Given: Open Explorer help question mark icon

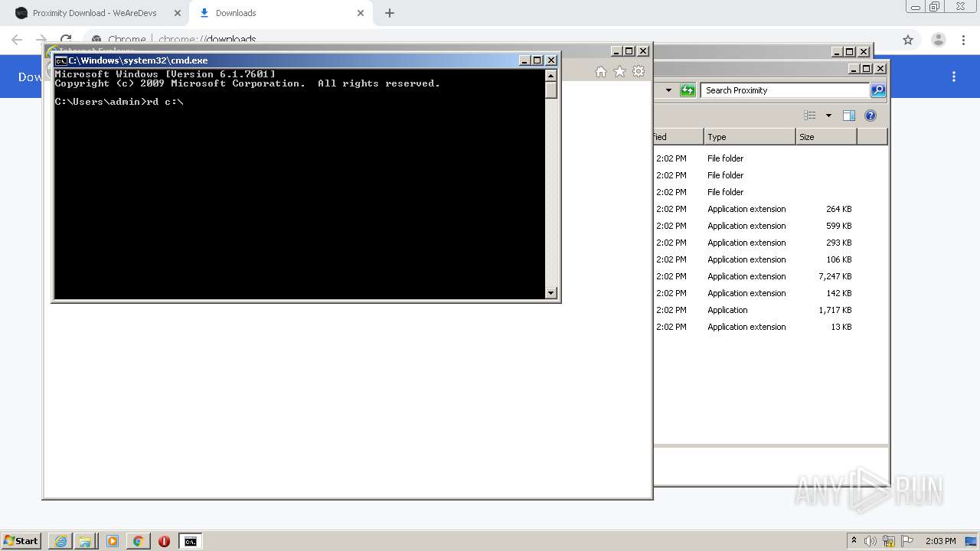Looking at the screenshot, I should tap(870, 116).
